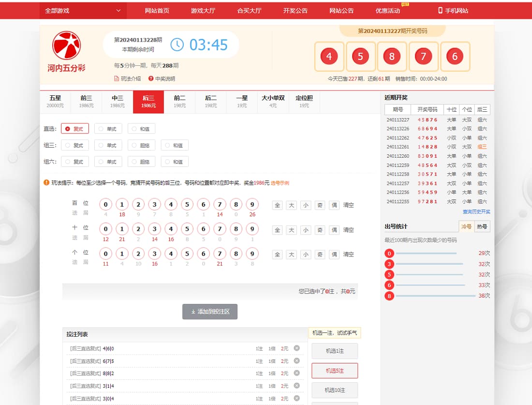Choose 组三 胆拖 radio option
532x405 pixels.
[134, 145]
